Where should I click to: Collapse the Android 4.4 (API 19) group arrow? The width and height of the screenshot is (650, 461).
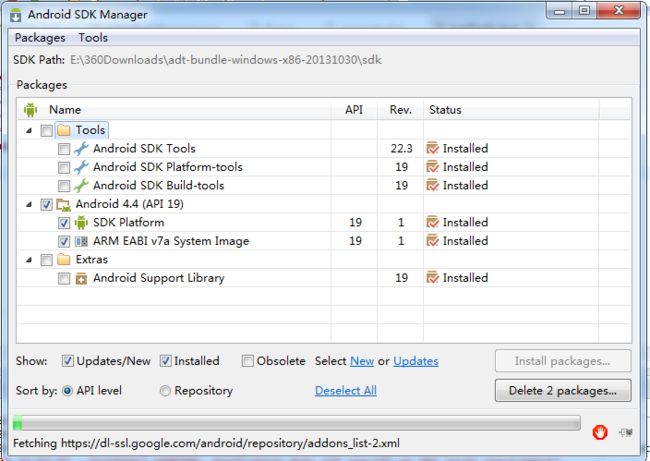pyautogui.click(x=29, y=204)
